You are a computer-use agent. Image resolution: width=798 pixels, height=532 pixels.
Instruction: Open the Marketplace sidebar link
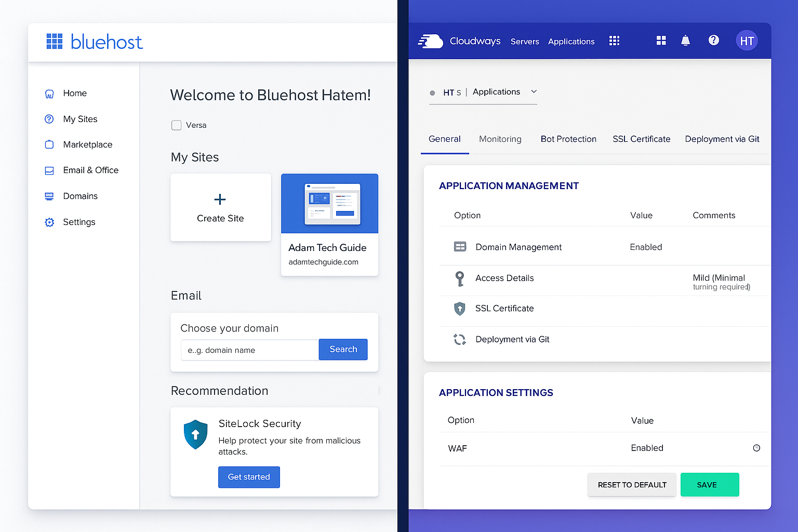(x=87, y=144)
